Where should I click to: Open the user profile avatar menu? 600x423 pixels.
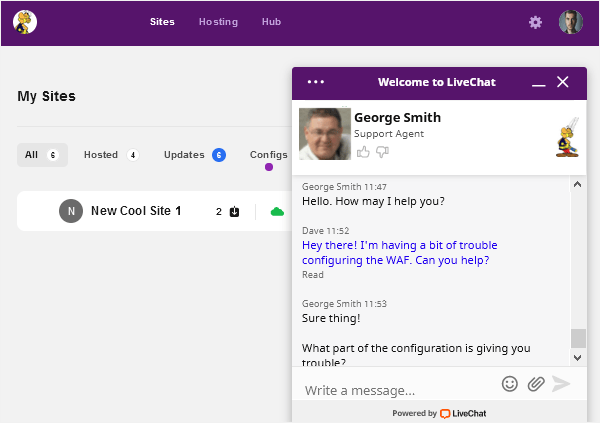pos(570,22)
